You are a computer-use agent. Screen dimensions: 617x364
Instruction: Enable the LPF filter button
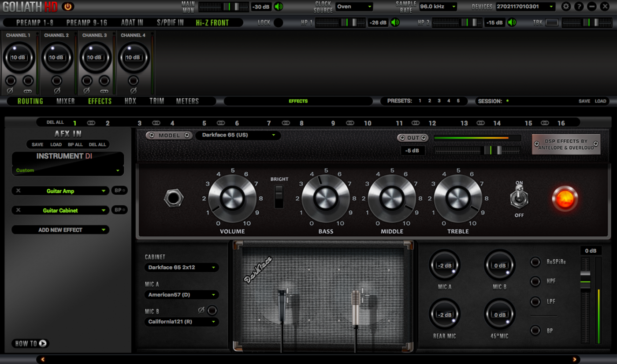pos(535,302)
